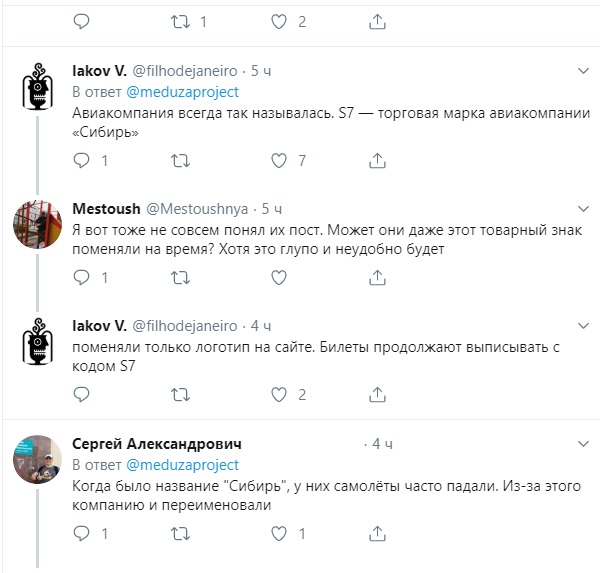600x573 pixels.
Task: Share Iakov V.'s tweet about кодом S7
Action: click(377, 394)
